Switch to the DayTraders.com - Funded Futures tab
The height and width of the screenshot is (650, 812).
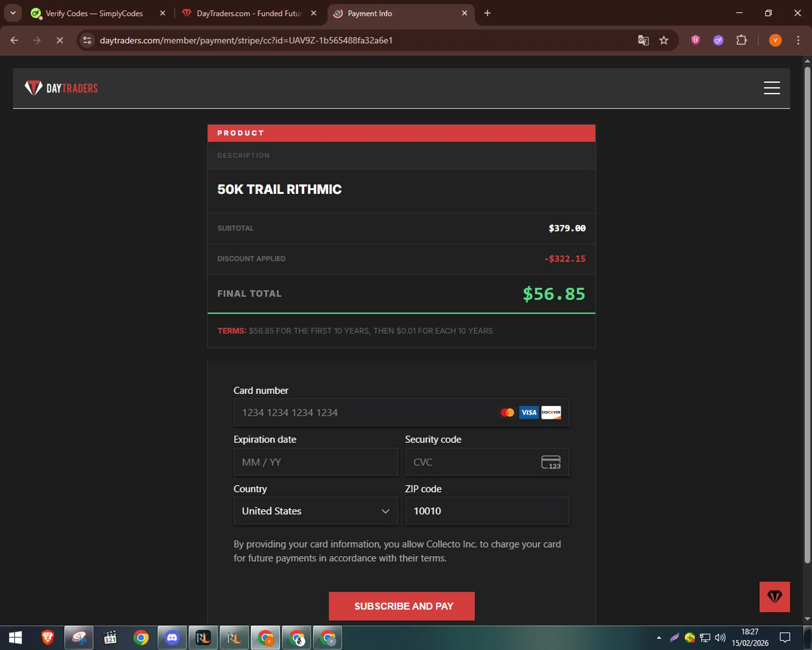coord(249,13)
